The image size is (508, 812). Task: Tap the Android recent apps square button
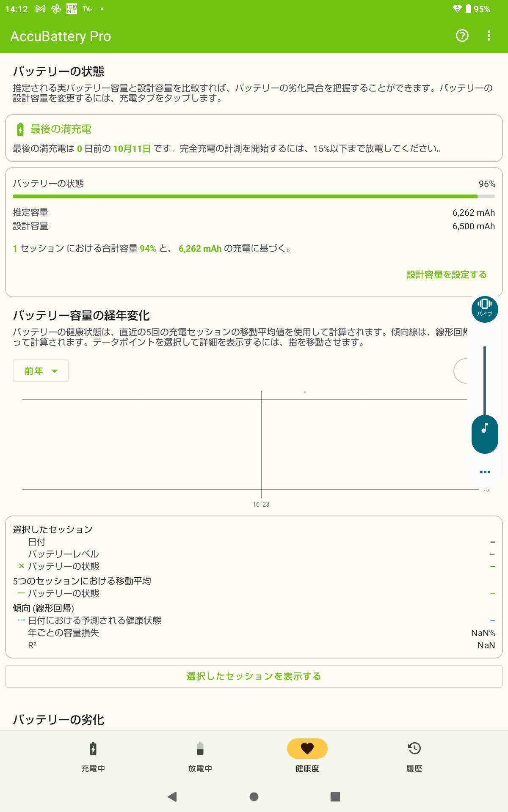pos(335,797)
